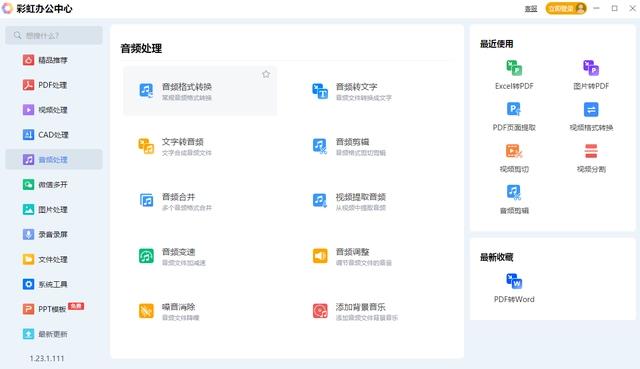Launch the 音频格式转换 tool

[x=200, y=91]
